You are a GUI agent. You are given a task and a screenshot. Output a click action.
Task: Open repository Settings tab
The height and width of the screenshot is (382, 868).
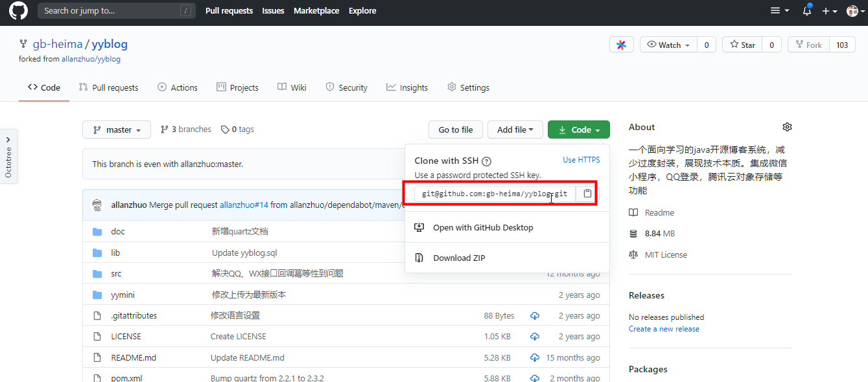point(468,87)
